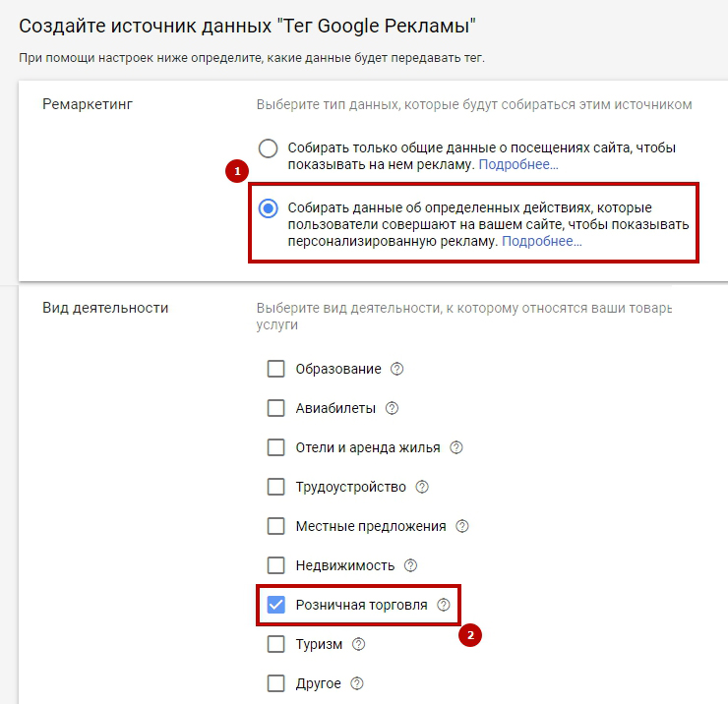Select specific user actions data radio button
The height and width of the screenshot is (704, 728).
pos(268,208)
